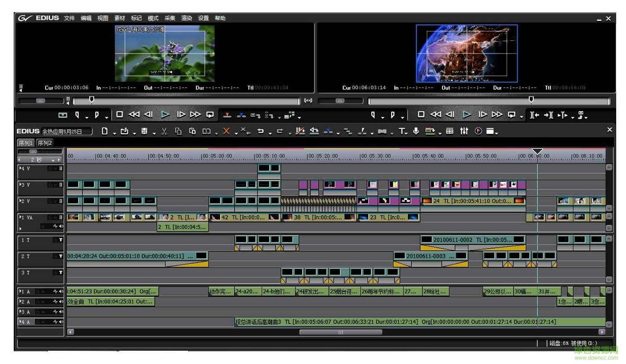Toggle speaker mute on 4 A track

coord(61,322)
